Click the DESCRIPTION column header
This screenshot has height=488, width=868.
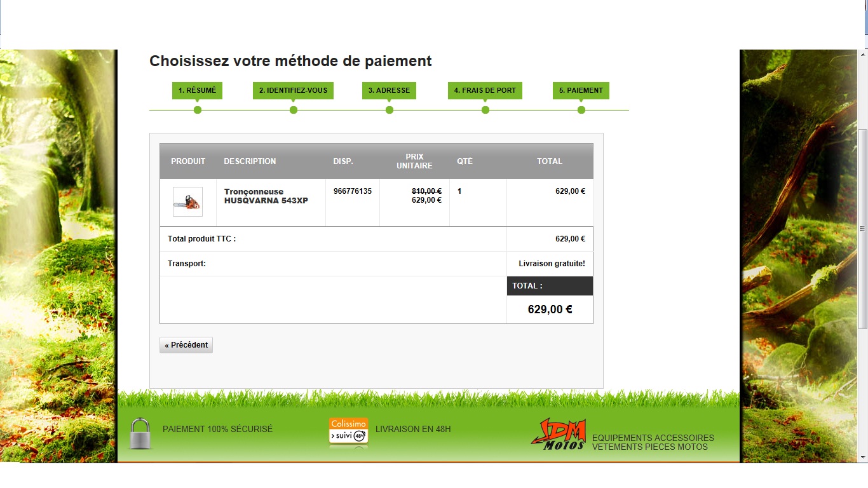[250, 161]
